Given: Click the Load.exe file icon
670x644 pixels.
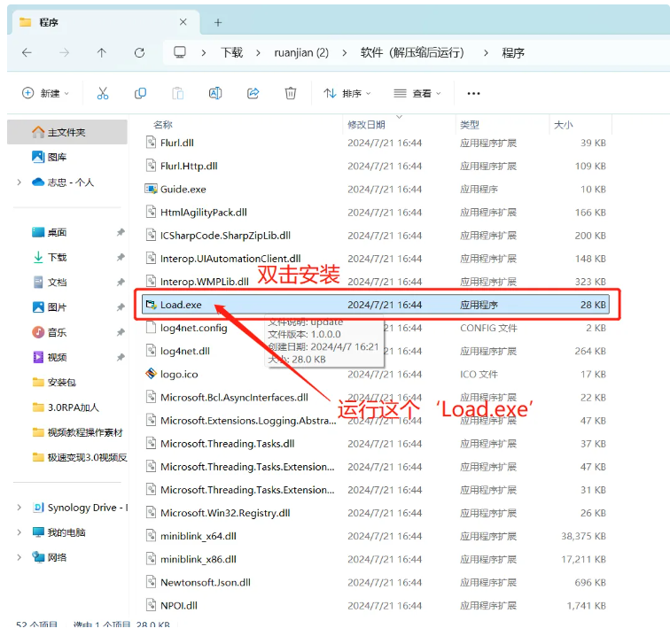Looking at the screenshot, I should 151,305.
